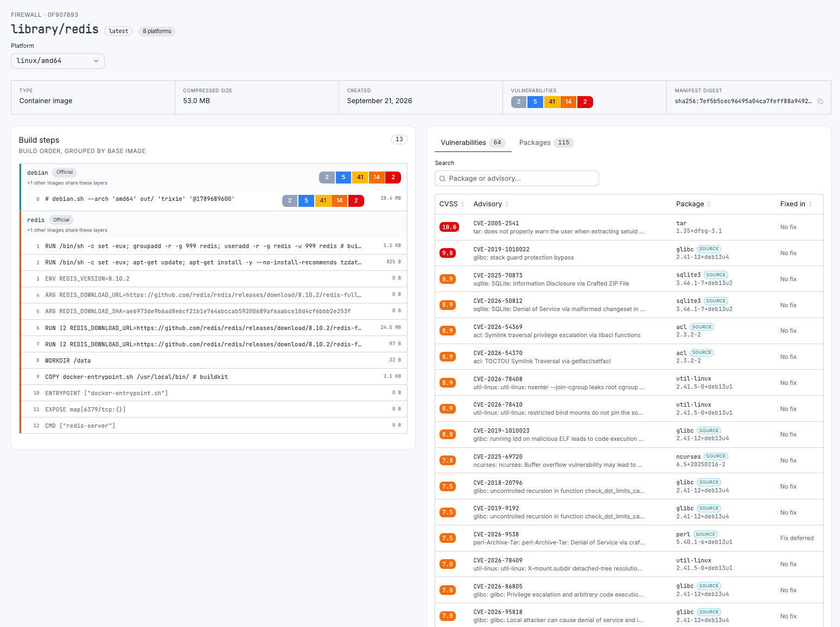Open advisory CVE-2025-69720
Screen dimensions: 840x627
[498, 457]
